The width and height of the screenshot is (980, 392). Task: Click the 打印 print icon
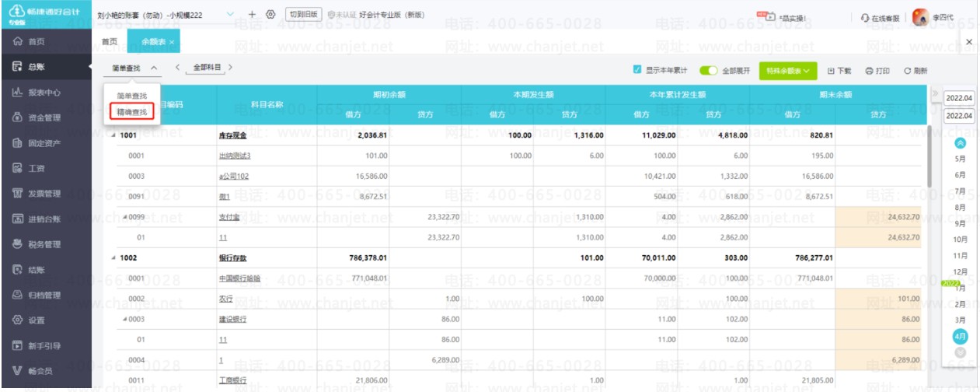tap(877, 70)
